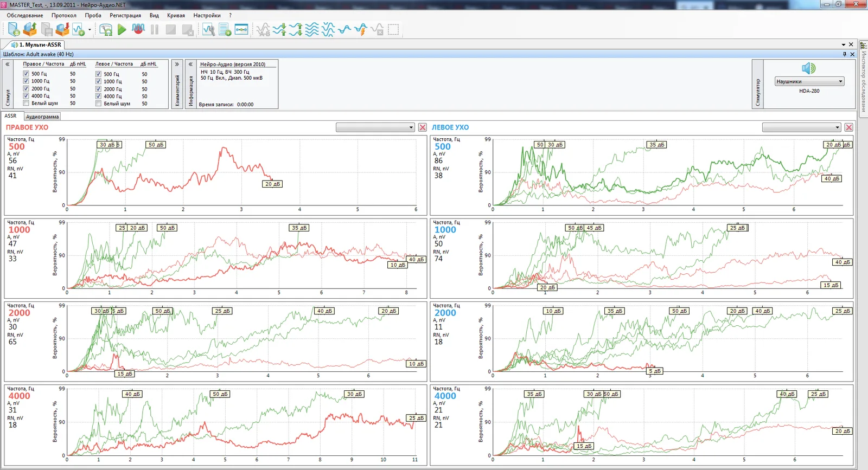The width and height of the screenshot is (868, 470).
Task: Click the green Start recording play icon
Action: [x=122, y=29]
